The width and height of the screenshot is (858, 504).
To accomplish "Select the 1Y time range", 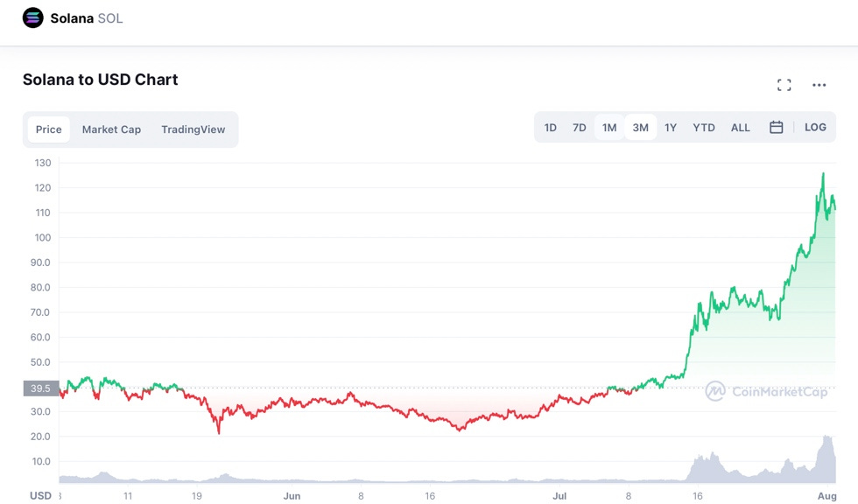I will coord(671,128).
